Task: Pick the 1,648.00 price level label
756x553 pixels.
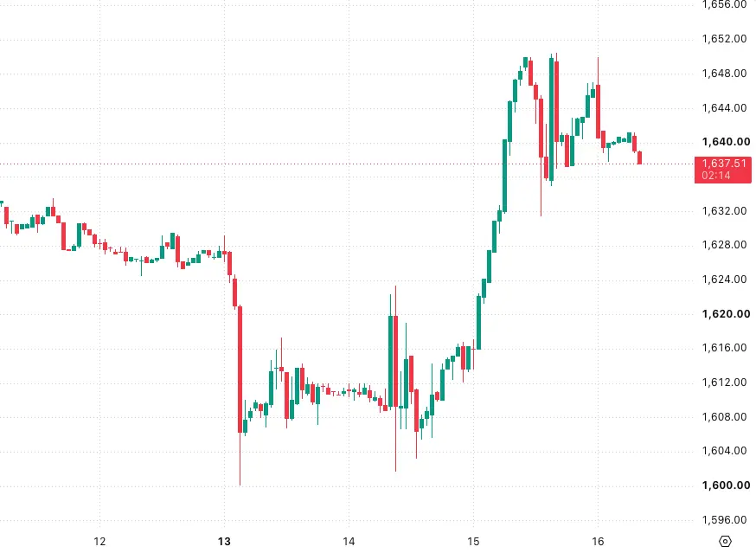Action: click(x=724, y=73)
